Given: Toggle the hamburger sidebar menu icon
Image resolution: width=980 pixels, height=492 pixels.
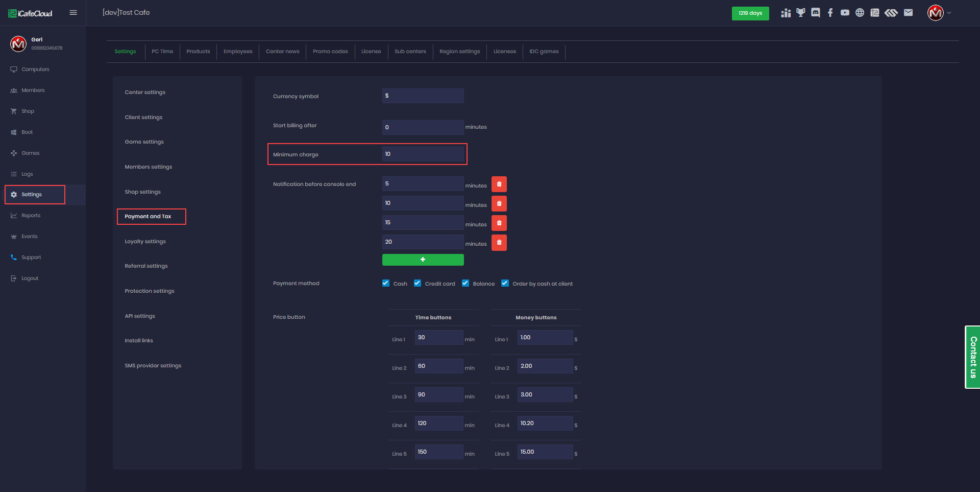Looking at the screenshot, I should 73,13.
